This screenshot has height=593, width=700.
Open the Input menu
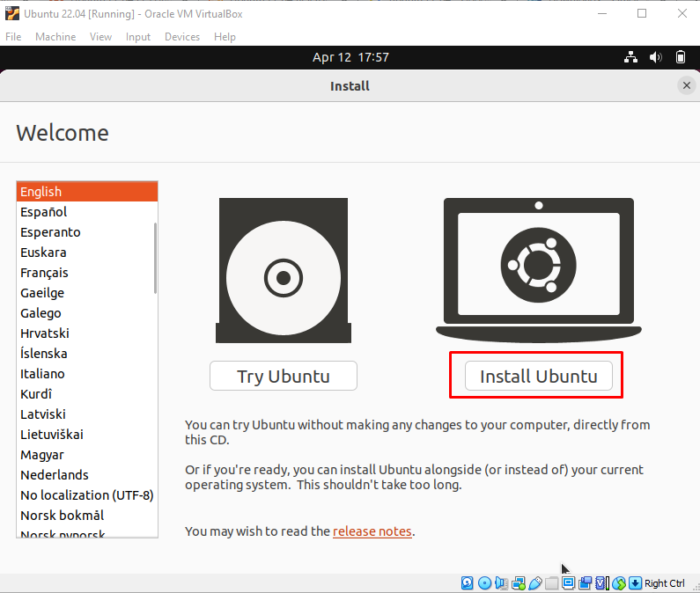tap(138, 37)
